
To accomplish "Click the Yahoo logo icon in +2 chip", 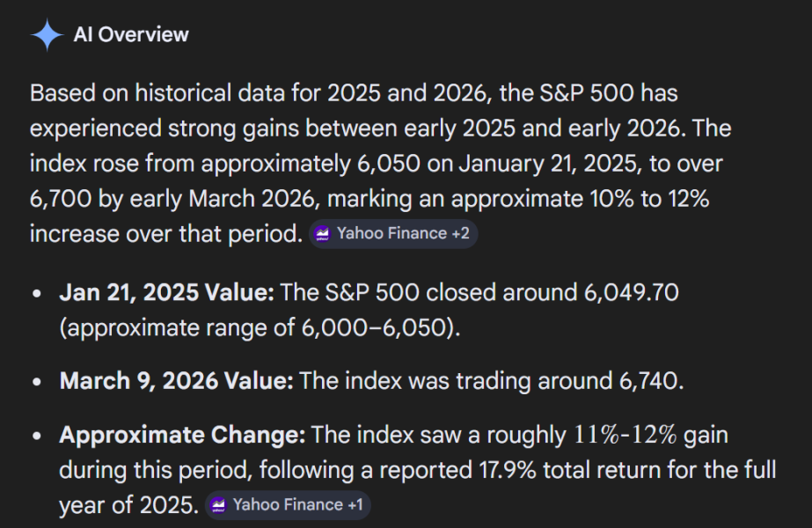I will (322, 234).
